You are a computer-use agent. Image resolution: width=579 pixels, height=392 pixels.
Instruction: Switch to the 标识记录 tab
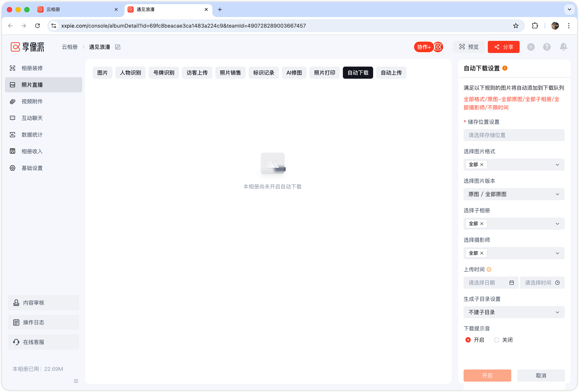coord(264,72)
